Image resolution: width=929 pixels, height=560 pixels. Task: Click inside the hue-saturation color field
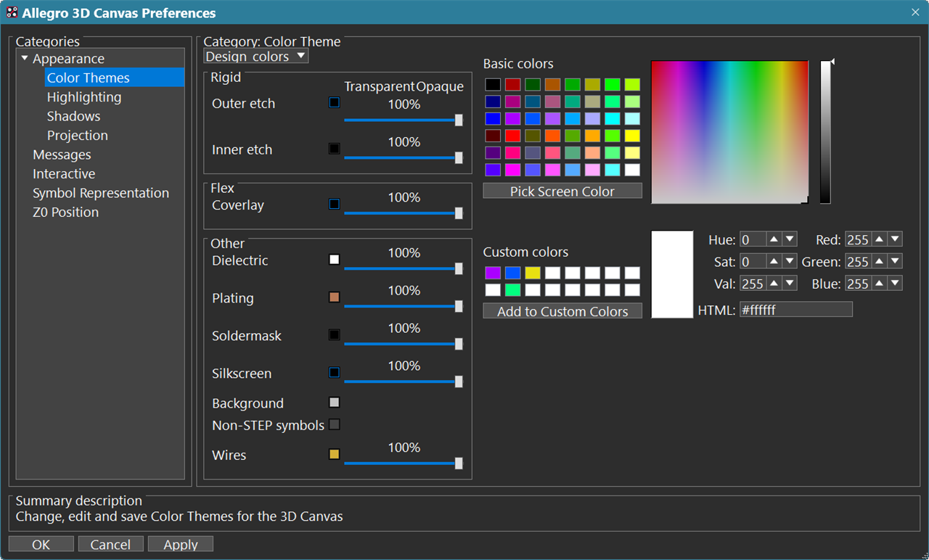tap(729, 132)
